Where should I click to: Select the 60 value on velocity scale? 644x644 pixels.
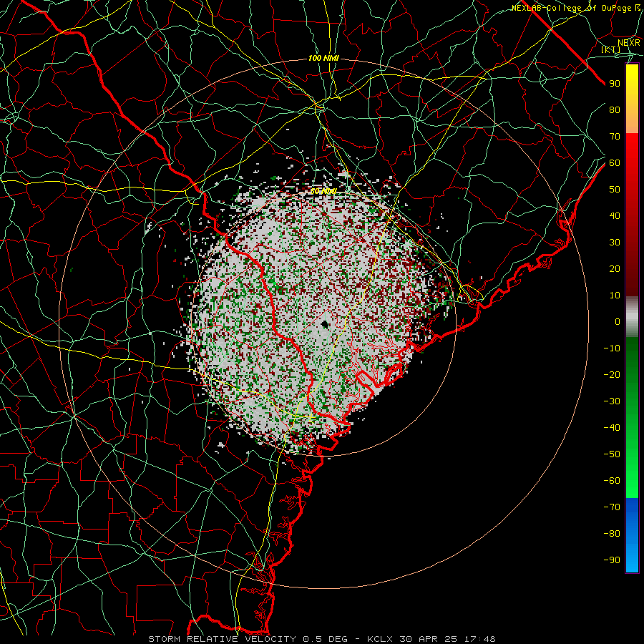pos(615,163)
